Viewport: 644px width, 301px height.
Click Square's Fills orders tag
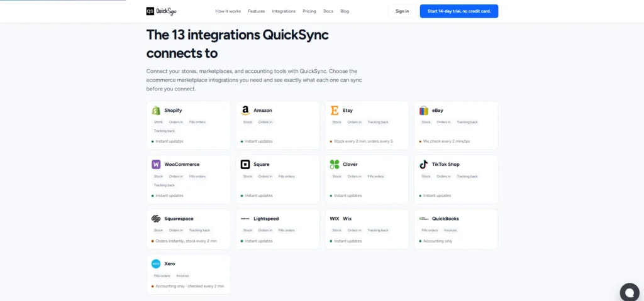point(286,176)
